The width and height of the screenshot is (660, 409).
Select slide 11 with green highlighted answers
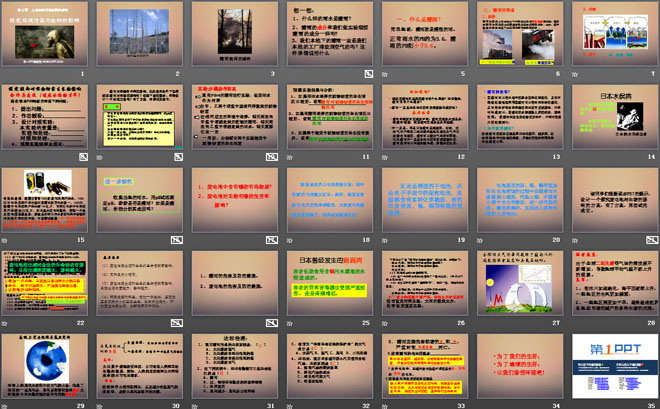tap(330, 117)
